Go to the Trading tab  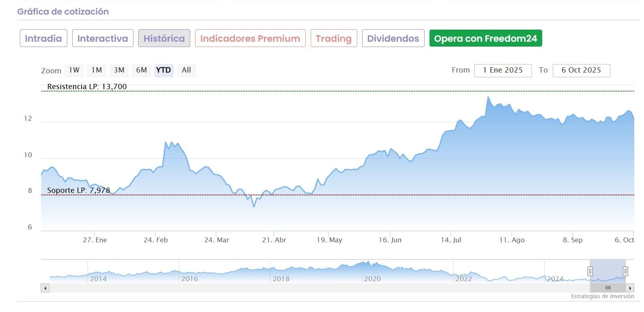[x=333, y=38]
